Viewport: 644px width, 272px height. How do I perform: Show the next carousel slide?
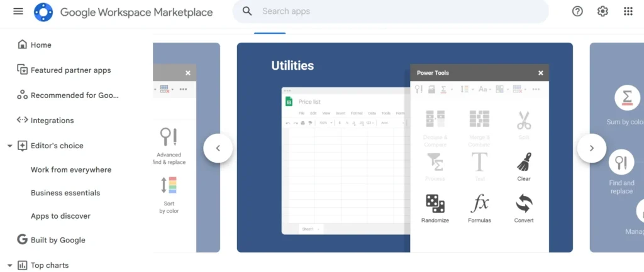click(x=591, y=148)
